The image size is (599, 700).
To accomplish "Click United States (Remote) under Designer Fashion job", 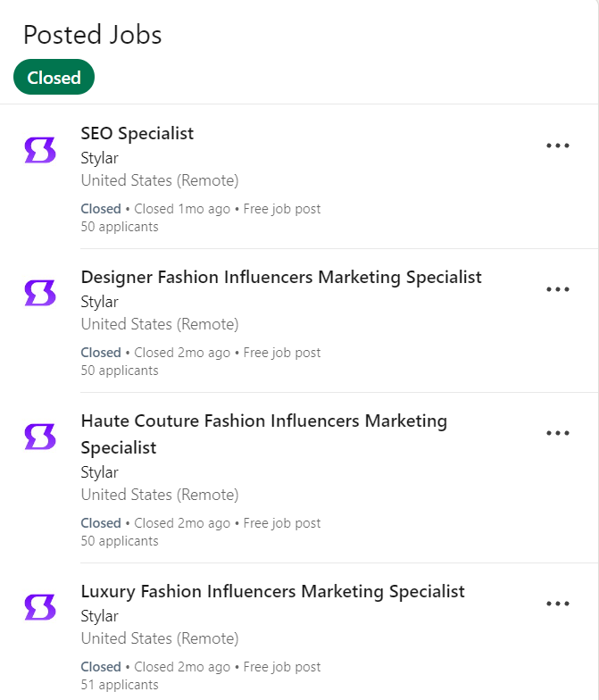I will (x=159, y=324).
